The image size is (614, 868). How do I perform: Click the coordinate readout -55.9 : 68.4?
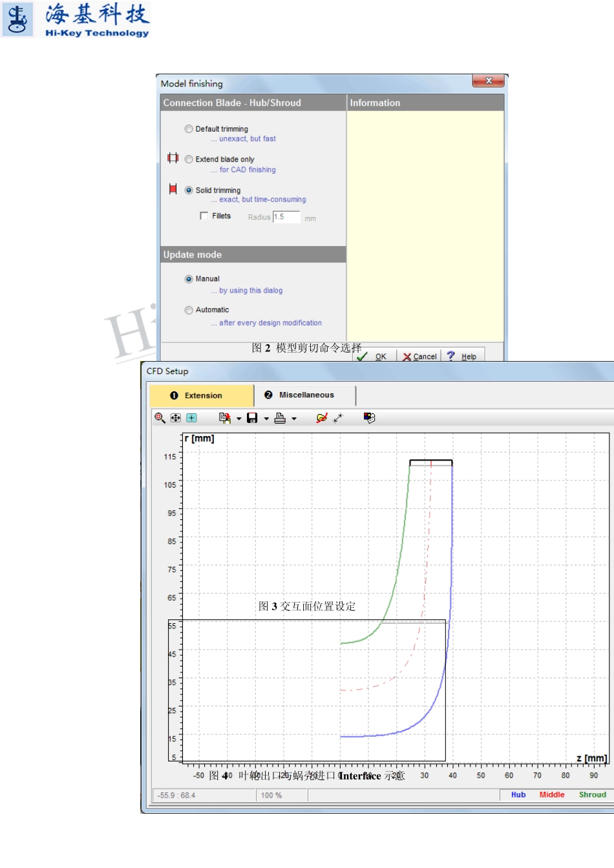tap(204, 796)
